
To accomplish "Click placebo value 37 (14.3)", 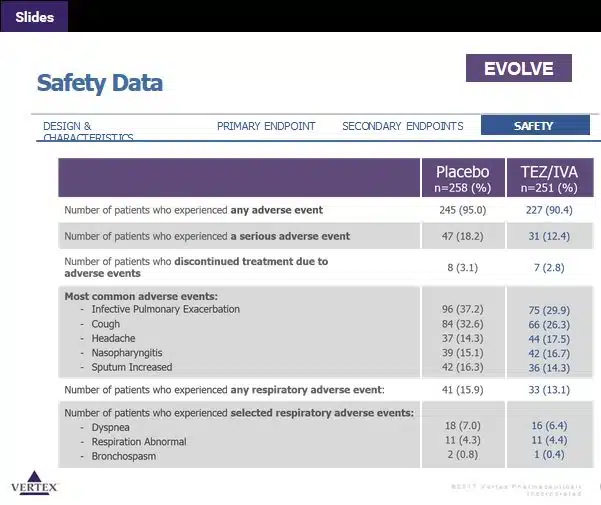I will click(x=462, y=338).
